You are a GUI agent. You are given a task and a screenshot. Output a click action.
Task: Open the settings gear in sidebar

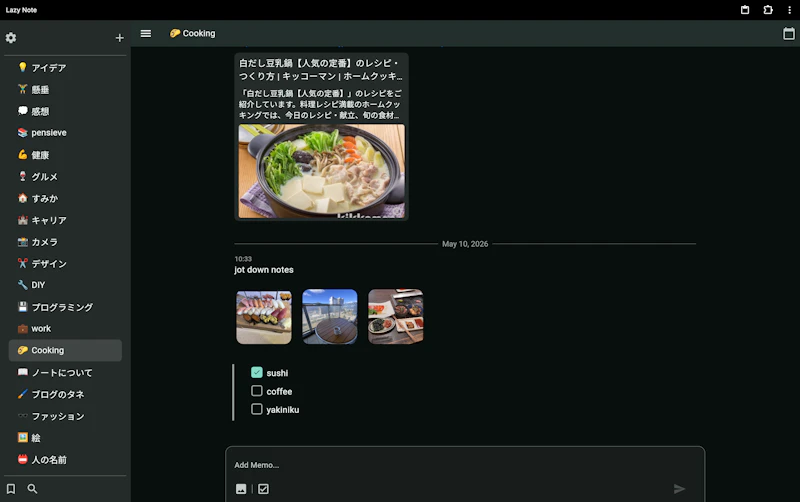[11, 38]
